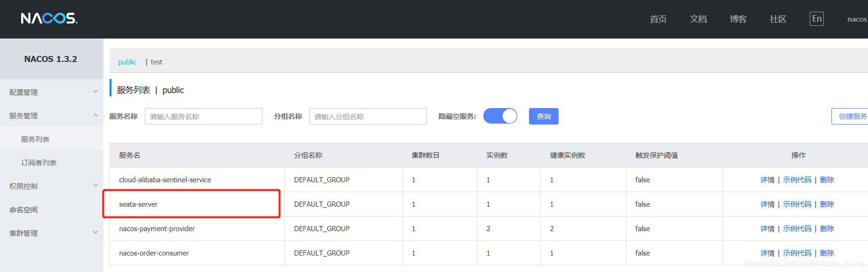Viewport: 868px width, 272px height.
Task: Click DEFAULT_GROUP in the seata-server row
Action: [x=322, y=204]
